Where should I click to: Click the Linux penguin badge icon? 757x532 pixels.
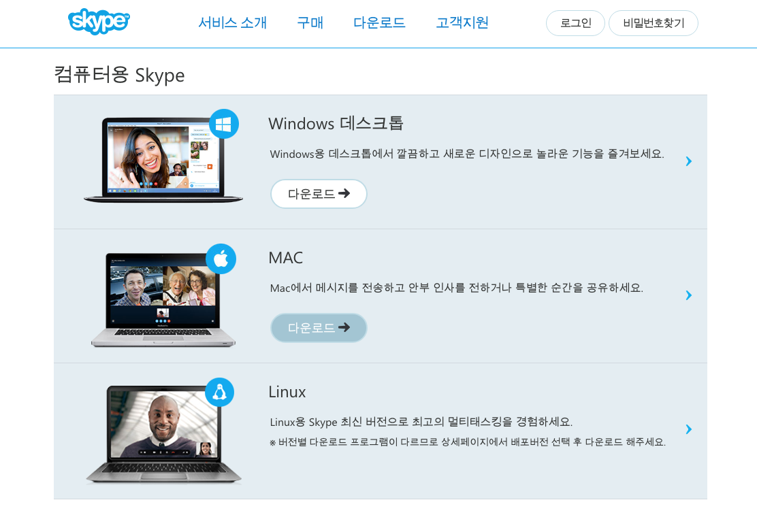220,392
